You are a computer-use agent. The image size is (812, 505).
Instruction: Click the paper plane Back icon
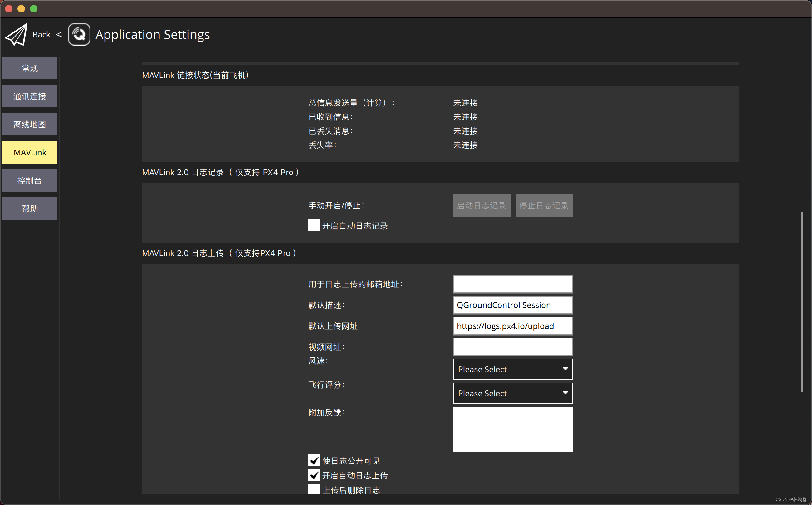coord(15,34)
